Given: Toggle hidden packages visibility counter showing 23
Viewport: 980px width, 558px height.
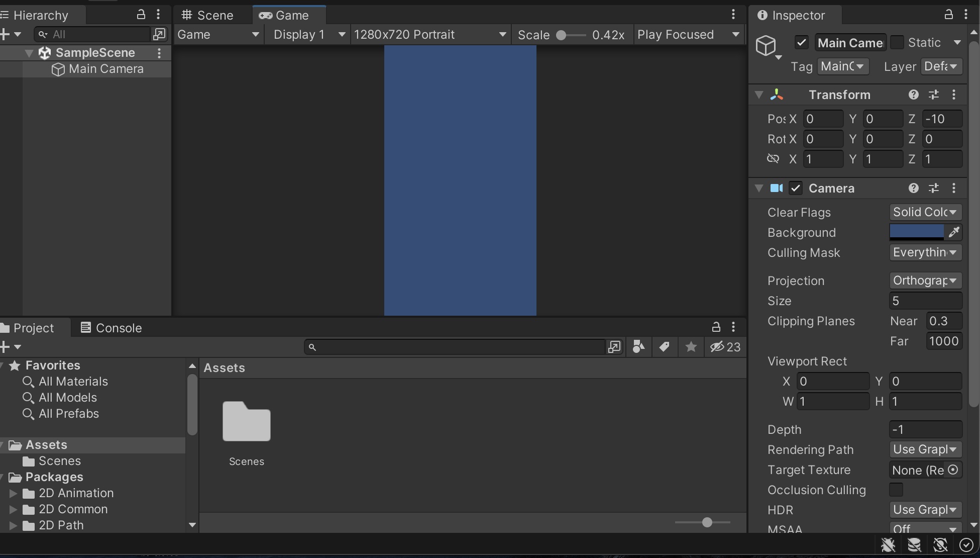Looking at the screenshot, I should pos(725,347).
